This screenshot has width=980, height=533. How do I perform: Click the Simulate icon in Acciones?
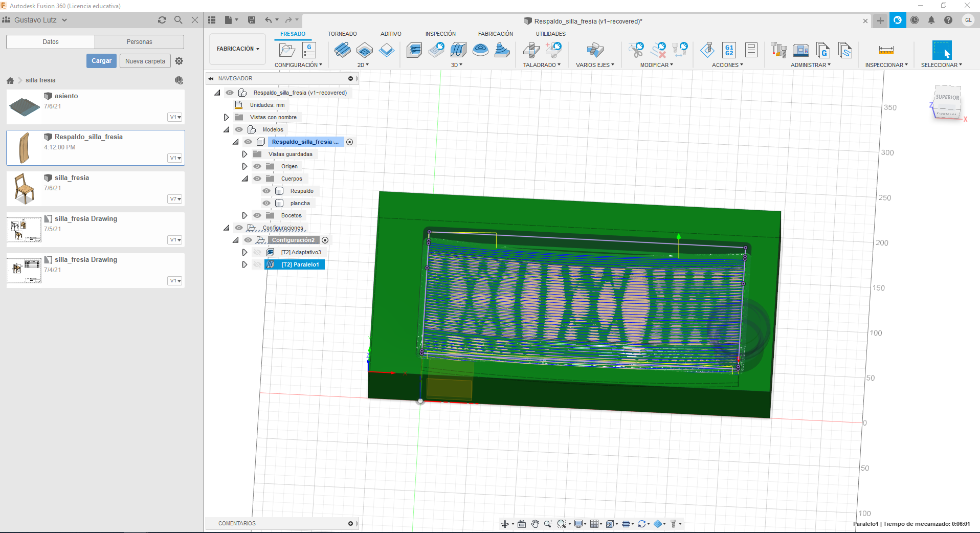pyautogui.click(x=707, y=50)
